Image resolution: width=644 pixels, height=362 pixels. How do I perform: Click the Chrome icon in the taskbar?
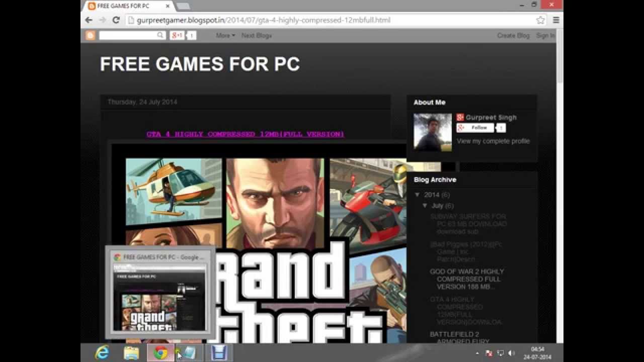[160, 353]
